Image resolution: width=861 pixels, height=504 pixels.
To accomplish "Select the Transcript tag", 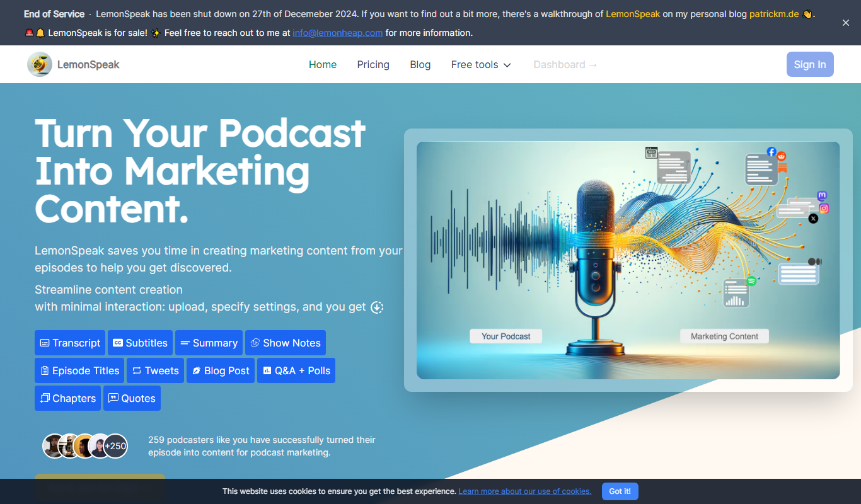I will coord(70,343).
